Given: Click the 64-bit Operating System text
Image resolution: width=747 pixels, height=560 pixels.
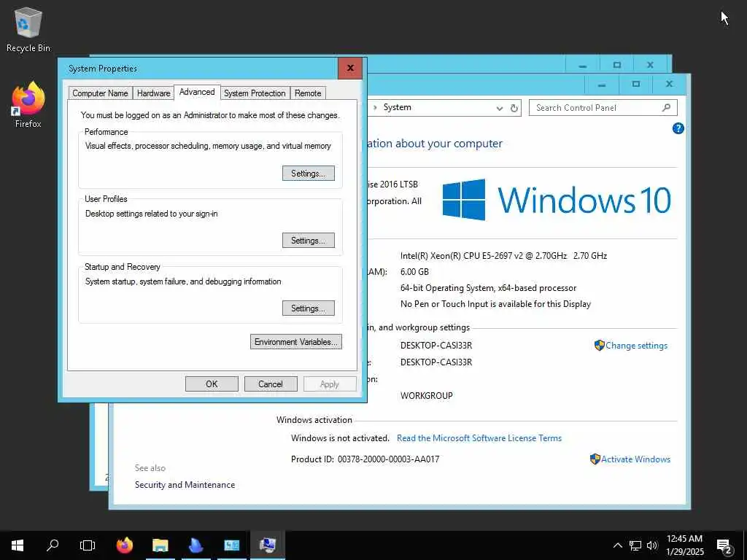Looking at the screenshot, I should [x=488, y=288].
